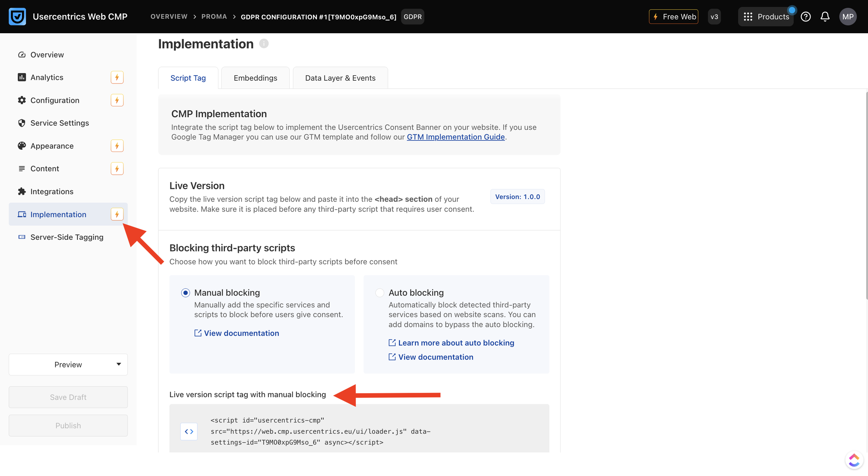This screenshot has width=868, height=476.
Task: Click the Server-Side Tagging icon
Action: point(22,237)
